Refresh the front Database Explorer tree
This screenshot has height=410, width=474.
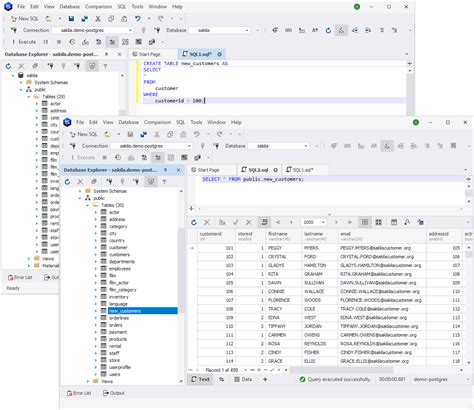click(x=67, y=182)
